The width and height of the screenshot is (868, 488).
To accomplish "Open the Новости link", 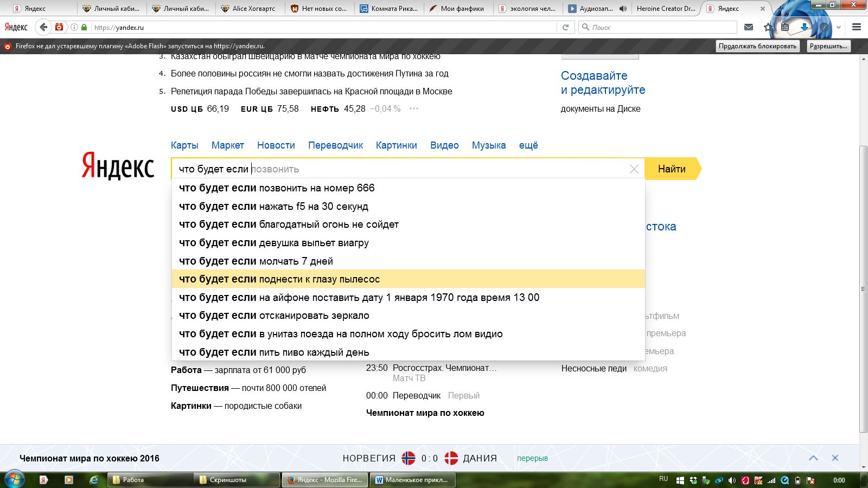I will pyautogui.click(x=276, y=145).
